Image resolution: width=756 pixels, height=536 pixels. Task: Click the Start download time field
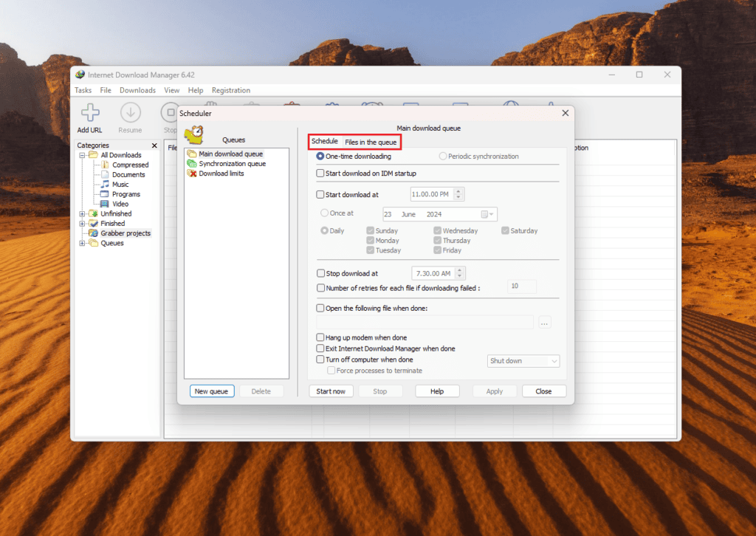pyautogui.click(x=432, y=194)
